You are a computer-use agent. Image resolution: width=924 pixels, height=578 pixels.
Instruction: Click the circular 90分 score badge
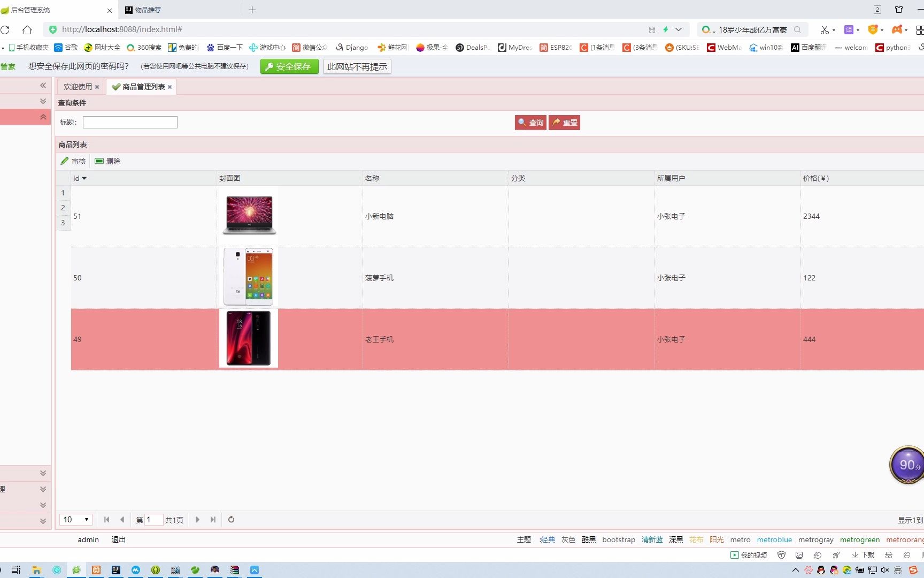click(x=907, y=465)
